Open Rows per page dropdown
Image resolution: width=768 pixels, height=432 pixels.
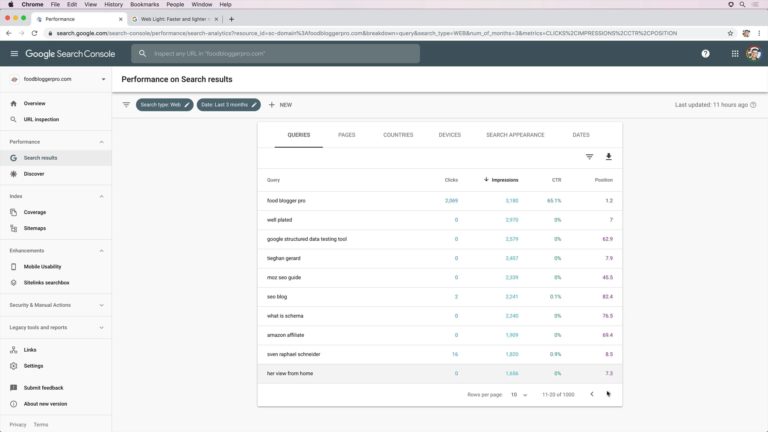click(x=519, y=395)
